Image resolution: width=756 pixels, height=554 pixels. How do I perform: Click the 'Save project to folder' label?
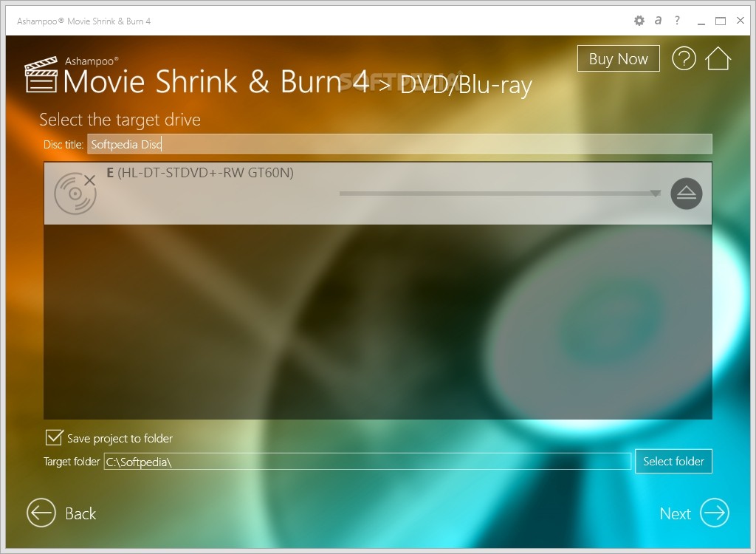pyautogui.click(x=120, y=438)
